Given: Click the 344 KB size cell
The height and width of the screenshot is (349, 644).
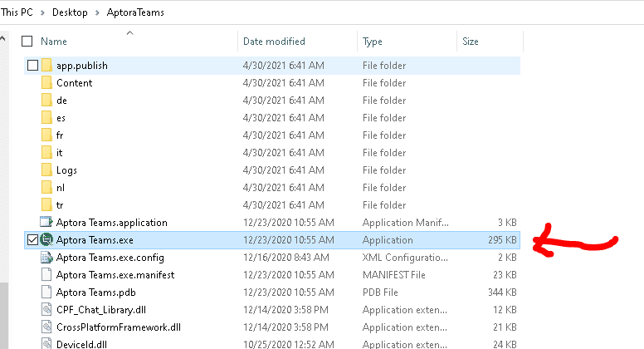Looking at the screenshot, I should [502, 292].
